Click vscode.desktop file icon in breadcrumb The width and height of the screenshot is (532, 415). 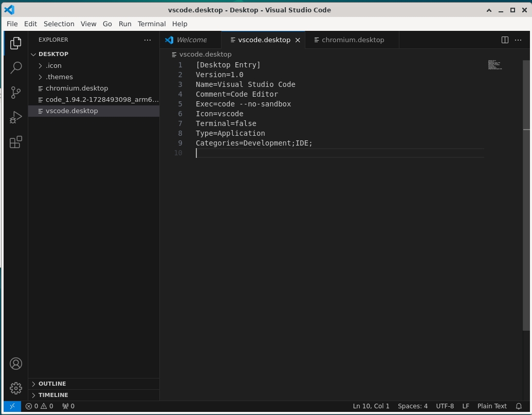pos(174,55)
